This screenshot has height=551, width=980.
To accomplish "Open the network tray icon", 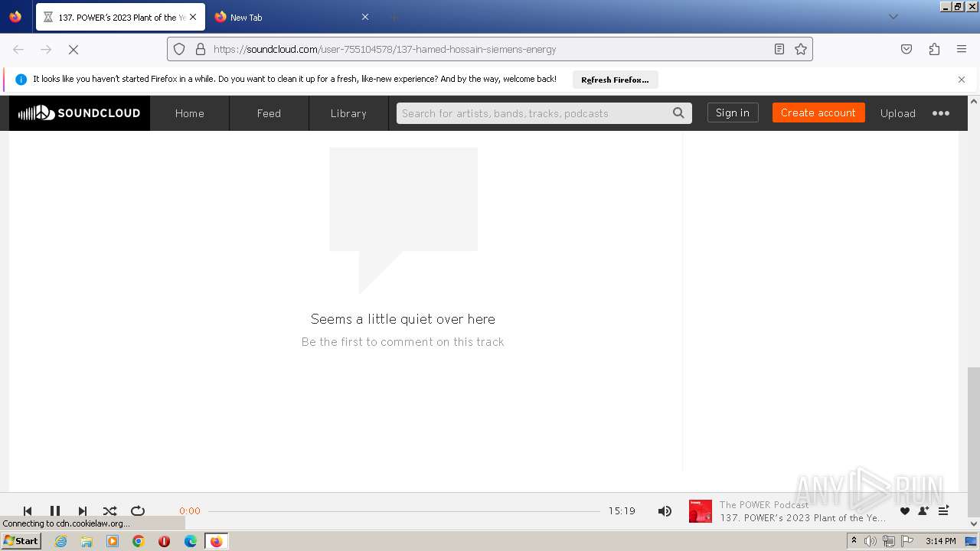I will [x=889, y=541].
